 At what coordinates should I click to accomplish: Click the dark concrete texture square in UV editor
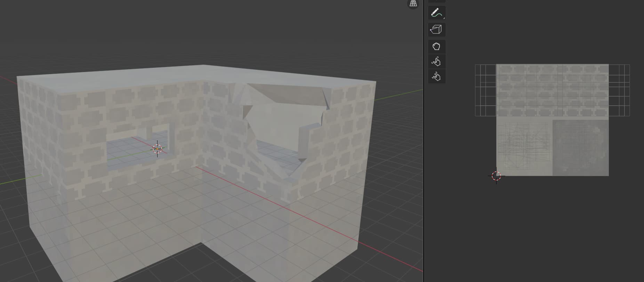(581, 148)
